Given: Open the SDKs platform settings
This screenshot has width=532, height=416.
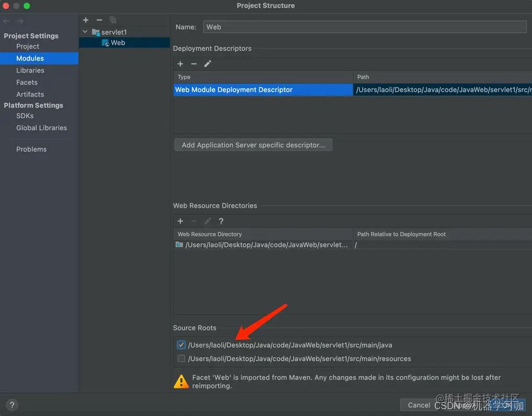Looking at the screenshot, I should (x=25, y=116).
